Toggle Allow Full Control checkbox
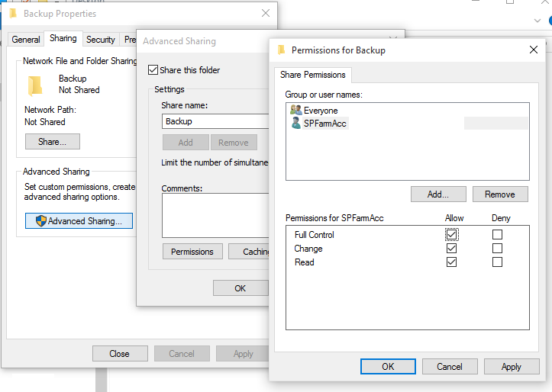The width and height of the screenshot is (552, 392). (x=451, y=234)
